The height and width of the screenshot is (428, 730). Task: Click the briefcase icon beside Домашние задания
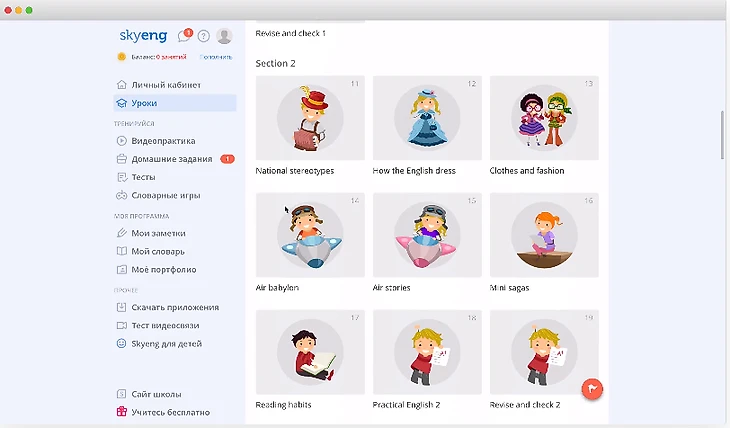pyautogui.click(x=122, y=159)
